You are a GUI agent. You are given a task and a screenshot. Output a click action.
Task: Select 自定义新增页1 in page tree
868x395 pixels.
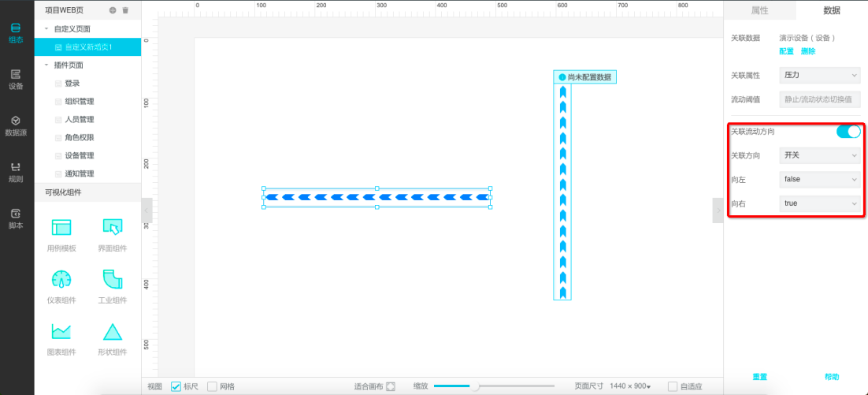87,47
